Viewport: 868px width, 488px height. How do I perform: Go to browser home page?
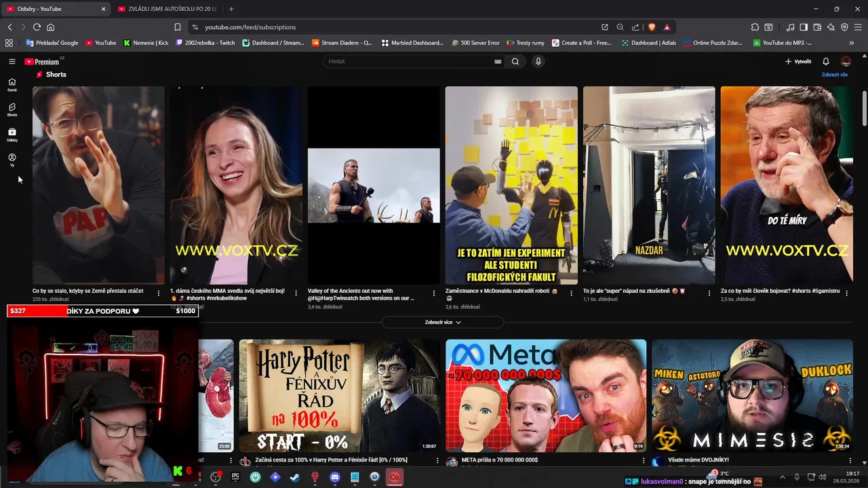coord(50,27)
